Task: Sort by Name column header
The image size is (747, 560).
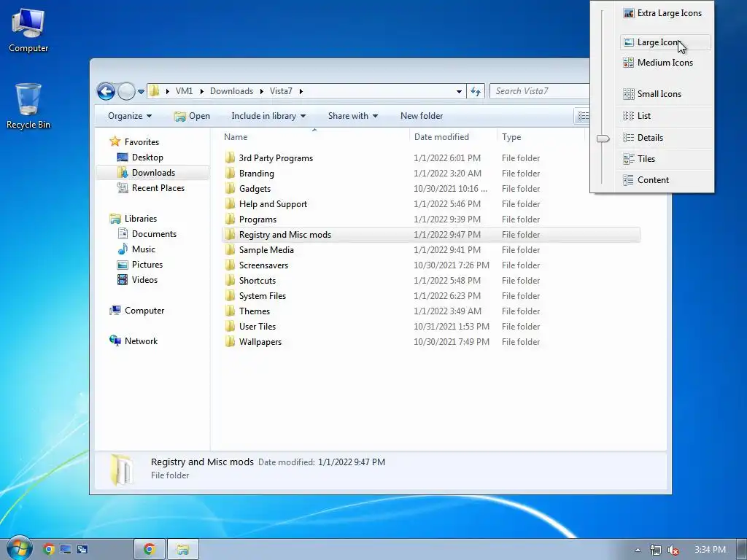Action: tap(314, 137)
